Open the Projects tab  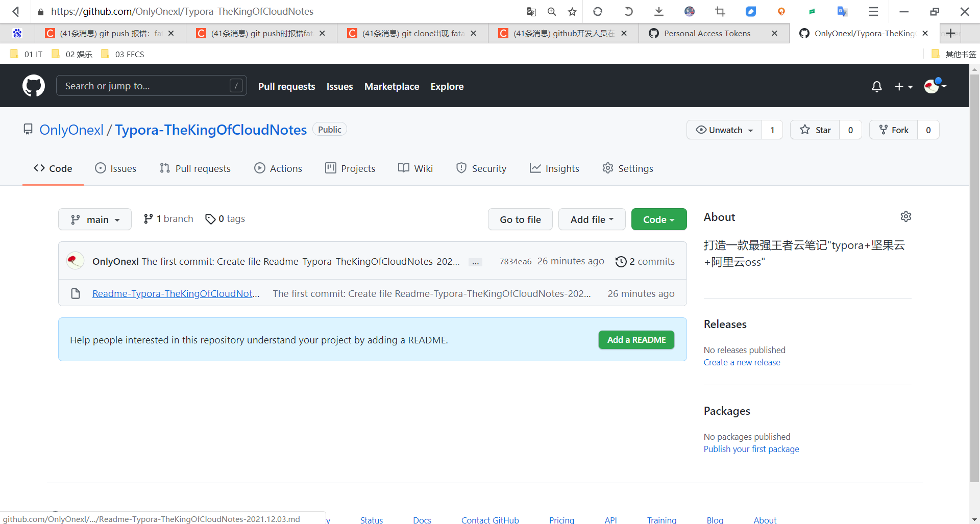click(350, 168)
